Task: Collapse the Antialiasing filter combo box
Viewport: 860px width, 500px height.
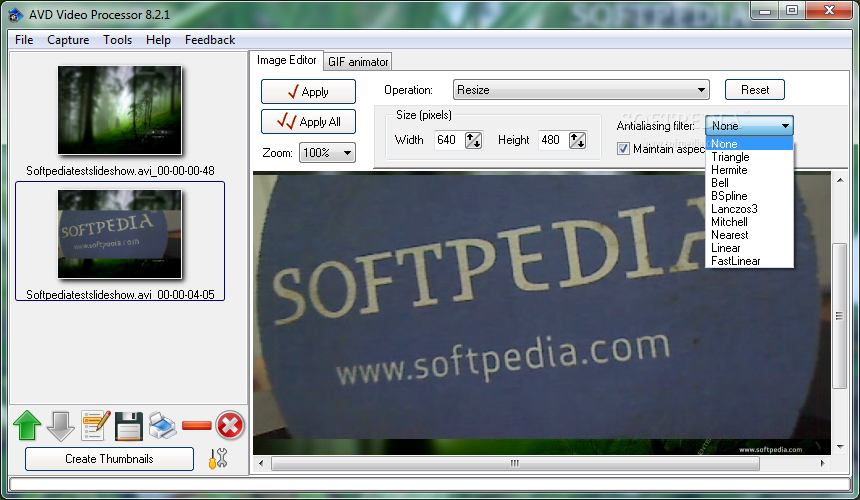Action: click(749, 126)
